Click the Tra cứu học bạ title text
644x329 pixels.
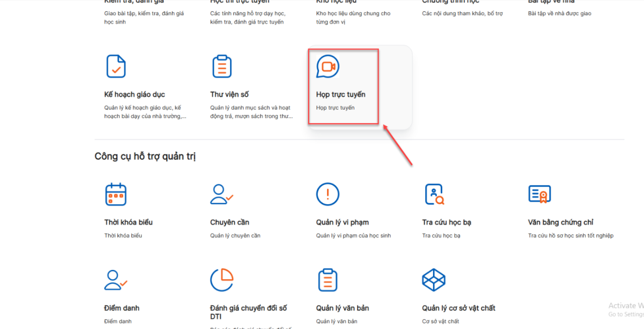(x=447, y=222)
